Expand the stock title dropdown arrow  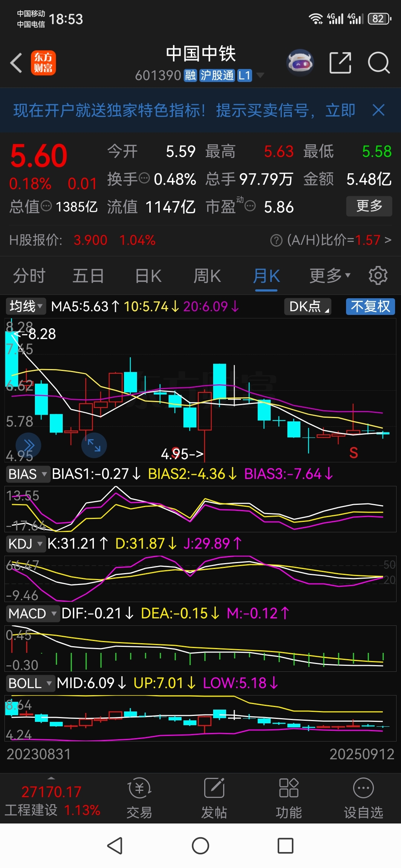pos(261,76)
